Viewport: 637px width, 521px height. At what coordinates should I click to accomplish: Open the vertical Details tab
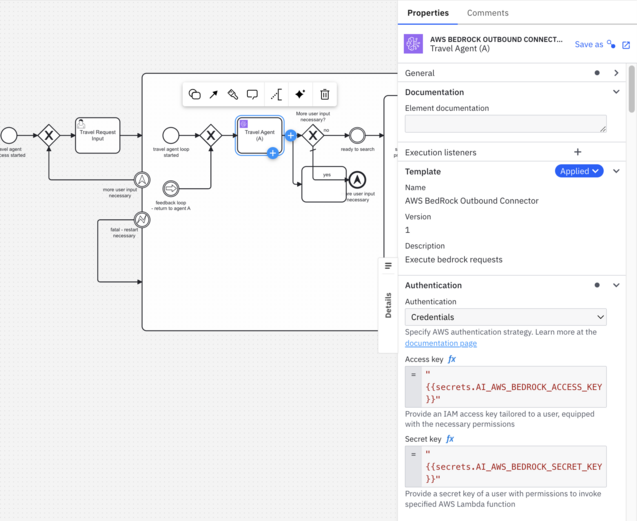click(388, 305)
